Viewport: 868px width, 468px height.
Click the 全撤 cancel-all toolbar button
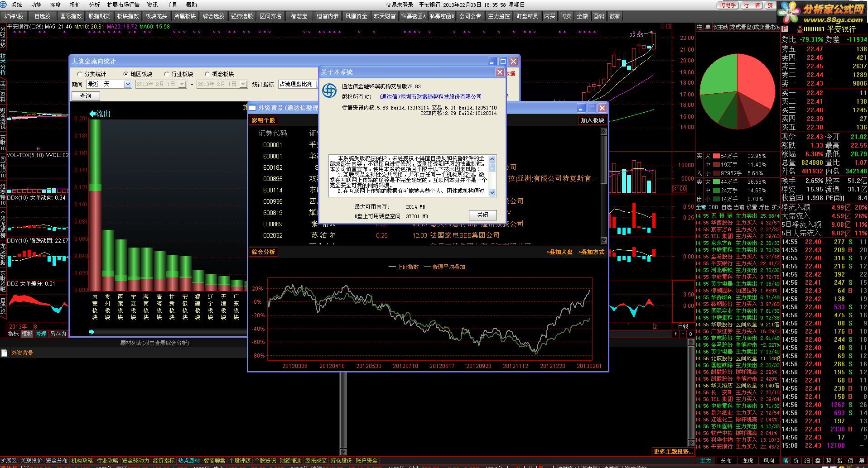pyautogui.click(x=582, y=16)
